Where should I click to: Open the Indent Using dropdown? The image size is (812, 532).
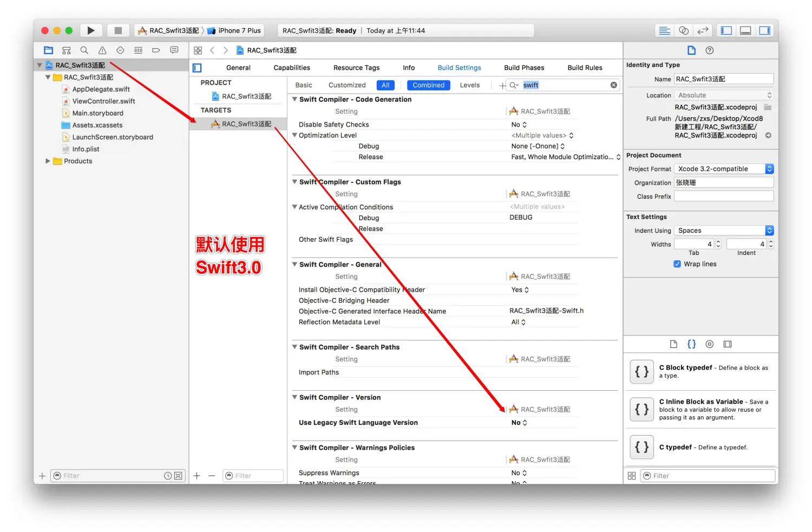point(724,231)
